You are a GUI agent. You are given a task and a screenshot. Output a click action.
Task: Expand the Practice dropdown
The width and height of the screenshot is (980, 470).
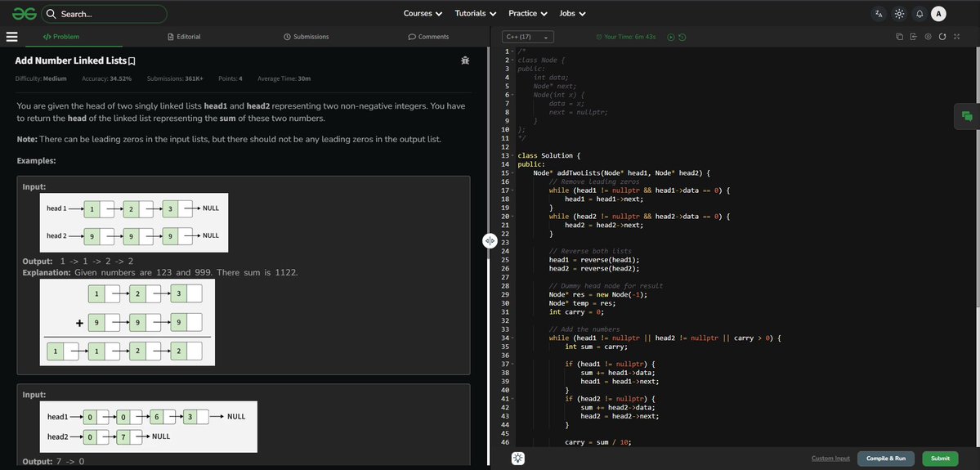527,13
